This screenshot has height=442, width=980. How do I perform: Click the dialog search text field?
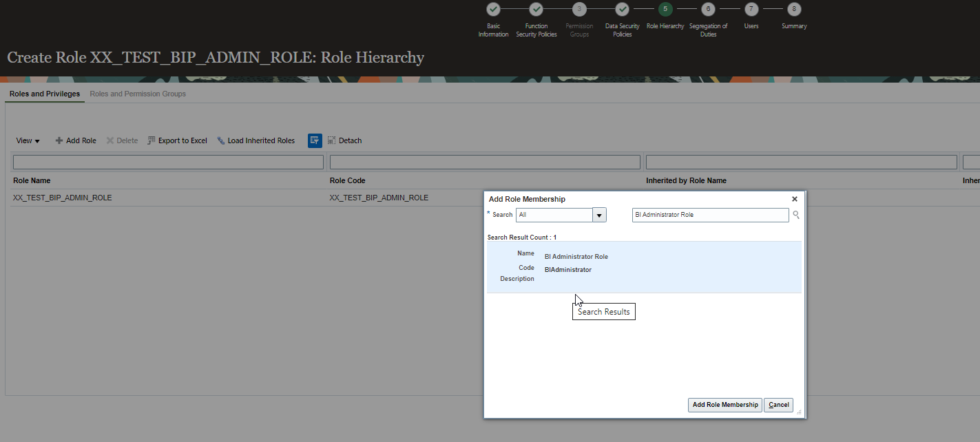pos(711,215)
